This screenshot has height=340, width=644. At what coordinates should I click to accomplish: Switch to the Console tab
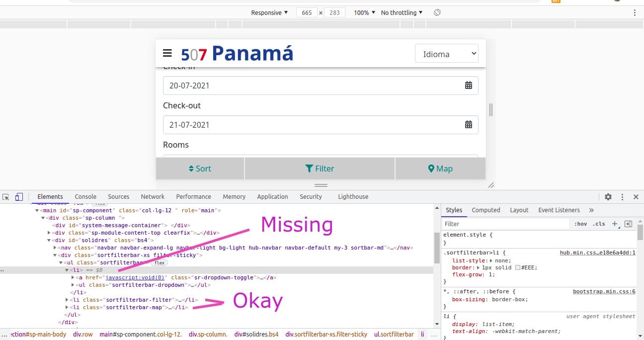[85, 197]
